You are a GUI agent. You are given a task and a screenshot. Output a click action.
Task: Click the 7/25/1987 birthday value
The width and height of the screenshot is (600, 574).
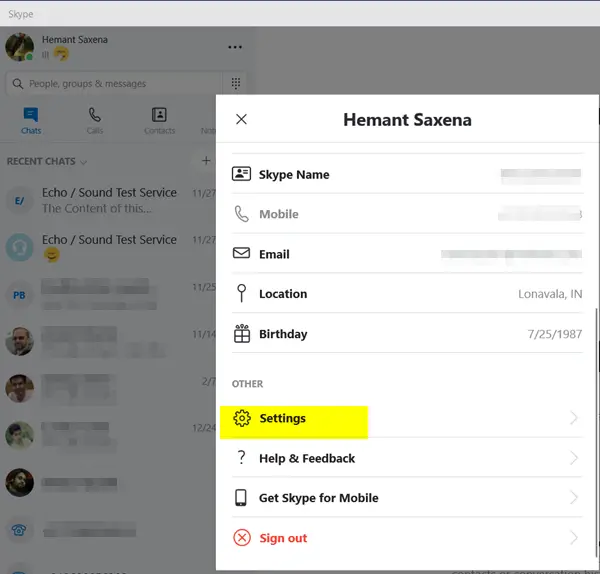click(x=554, y=334)
